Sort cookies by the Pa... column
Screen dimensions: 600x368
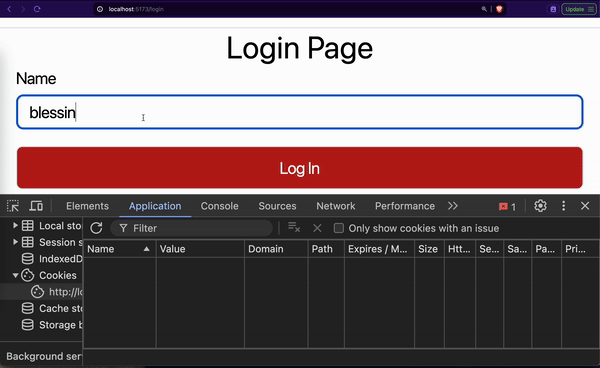[546, 249]
